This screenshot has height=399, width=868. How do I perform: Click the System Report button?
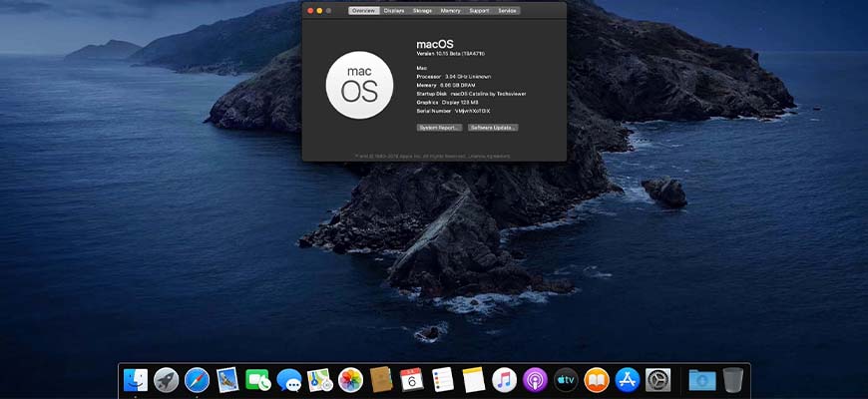(440, 128)
